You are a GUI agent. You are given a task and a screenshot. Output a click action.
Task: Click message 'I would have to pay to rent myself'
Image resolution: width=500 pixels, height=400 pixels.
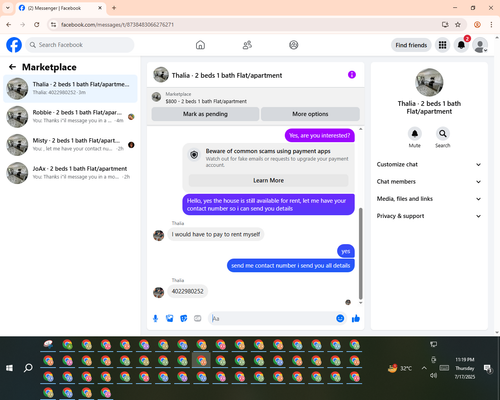point(216,234)
